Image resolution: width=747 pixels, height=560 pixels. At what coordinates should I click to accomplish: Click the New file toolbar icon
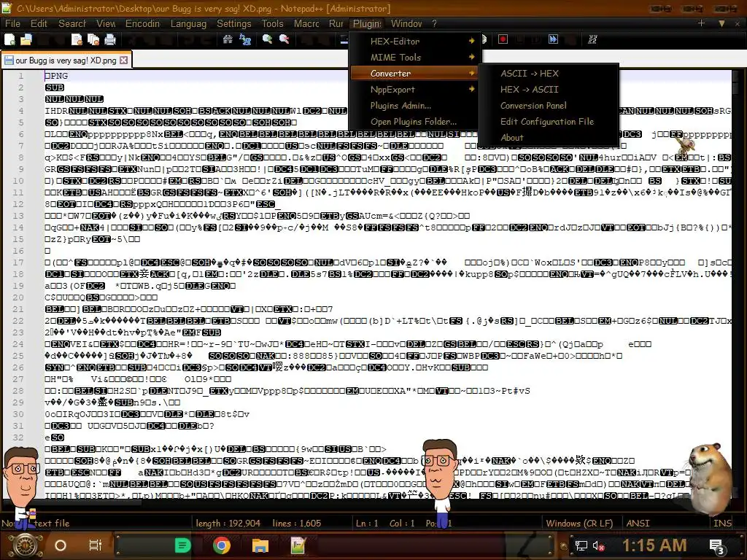click(x=10, y=40)
